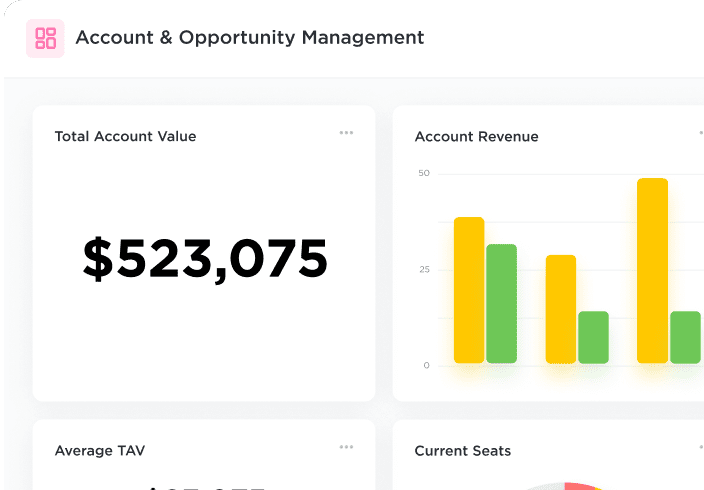
Task: Click the rightmost green bar in the chart
Action: [685, 337]
